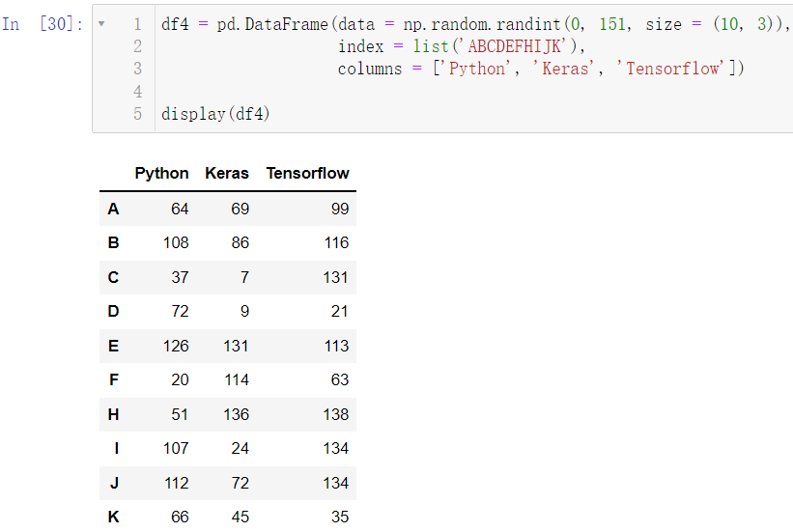Click np.random.randint in the code
793x532 pixels.
click(x=482, y=24)
